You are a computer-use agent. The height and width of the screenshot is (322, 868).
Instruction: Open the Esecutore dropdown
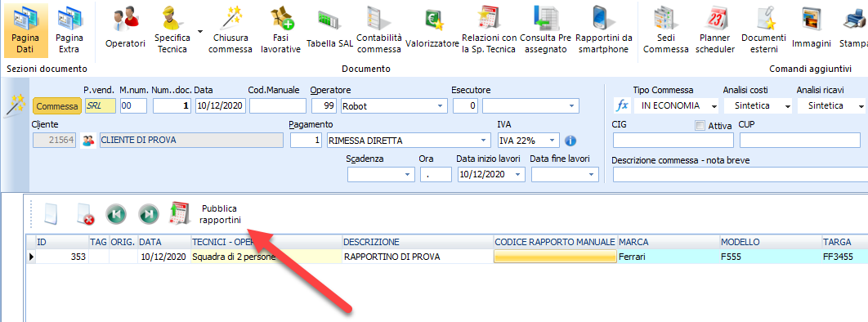coord(572,105)
